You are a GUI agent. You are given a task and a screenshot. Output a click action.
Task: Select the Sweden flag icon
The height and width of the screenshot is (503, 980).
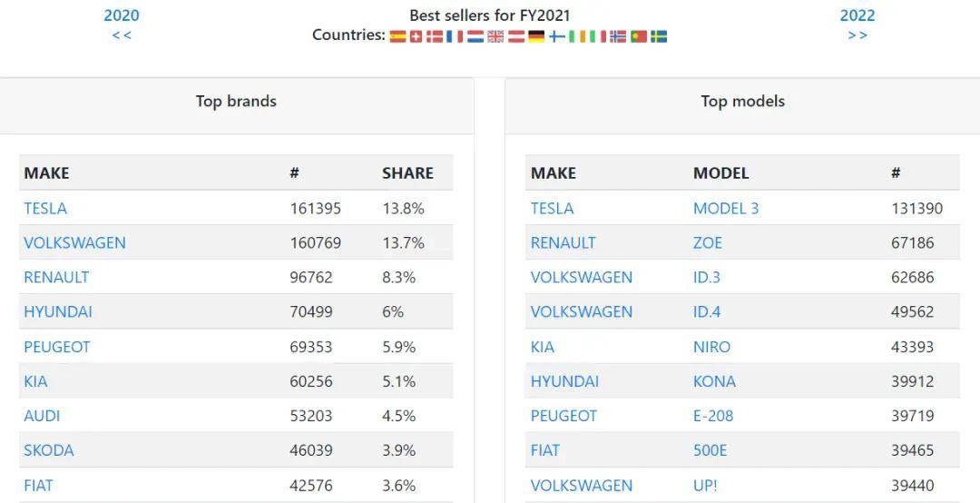[659, 36]
